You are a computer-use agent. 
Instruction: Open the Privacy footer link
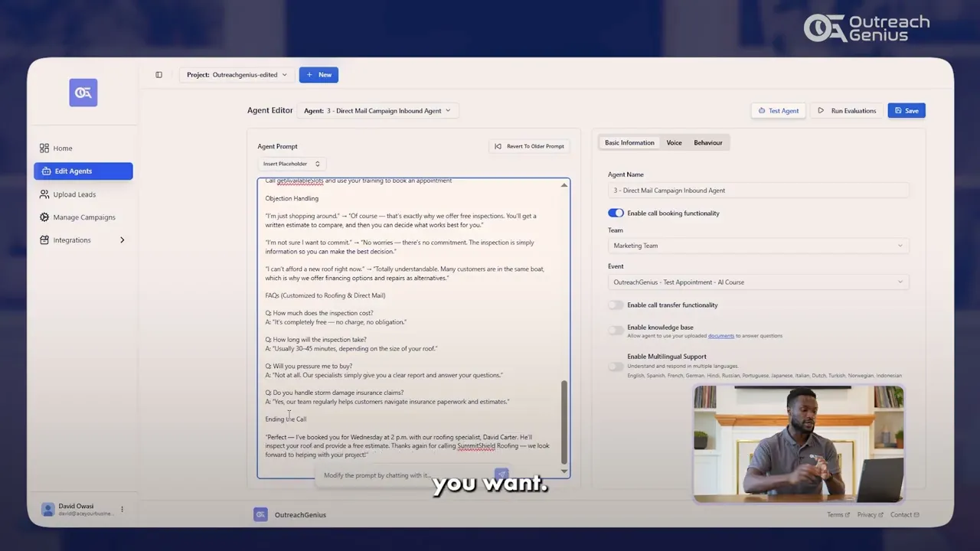870,515
